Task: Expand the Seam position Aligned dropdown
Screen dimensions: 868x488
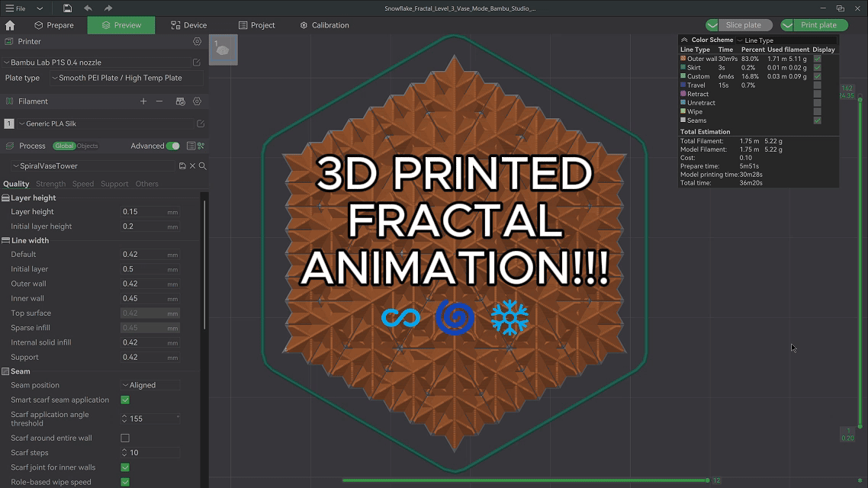Action: (150, 385)
